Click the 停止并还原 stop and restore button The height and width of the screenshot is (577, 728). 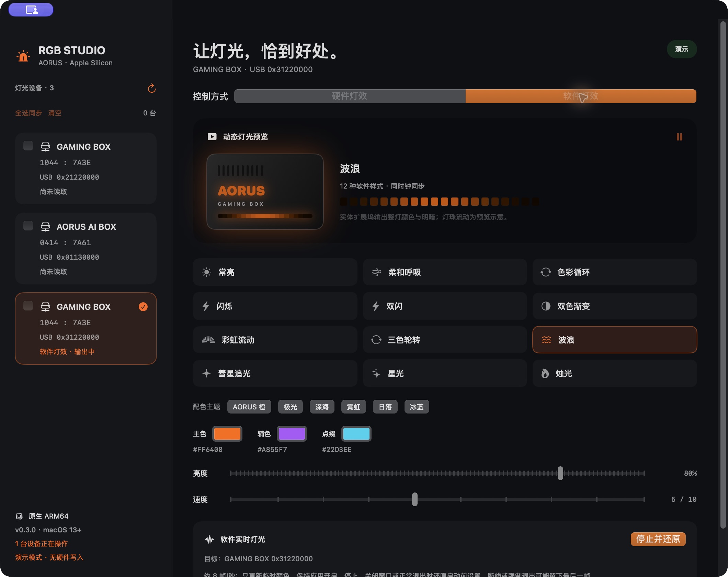pyautogui.click(x=658, y=539)
